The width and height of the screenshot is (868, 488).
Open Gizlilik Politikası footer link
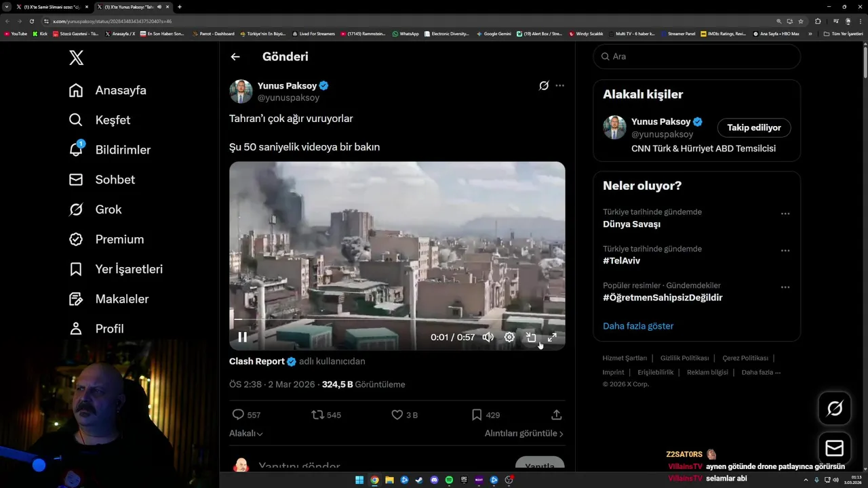click(684, 358)
